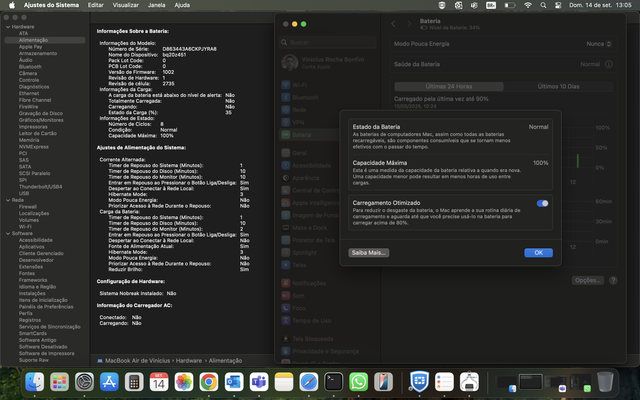Open the Visualizar menu
Screen dimensions: 640x400
[126, 5]
